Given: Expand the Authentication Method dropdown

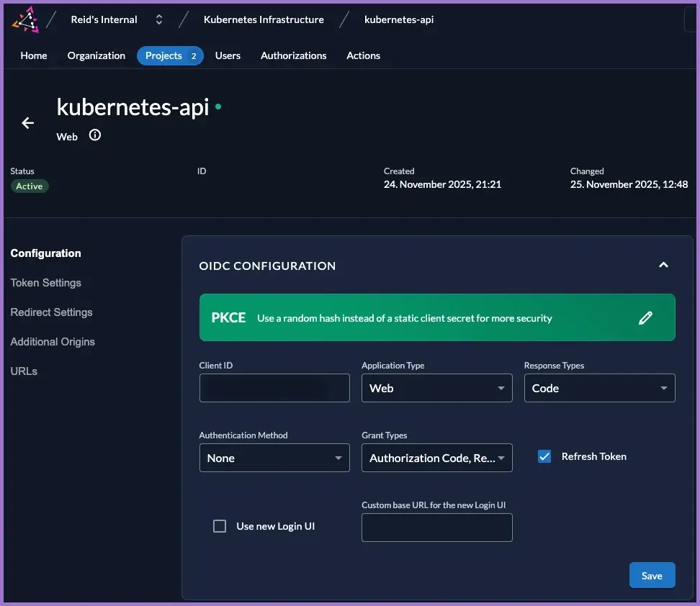Looking at the screenshot, I should (x=274, y=458).
